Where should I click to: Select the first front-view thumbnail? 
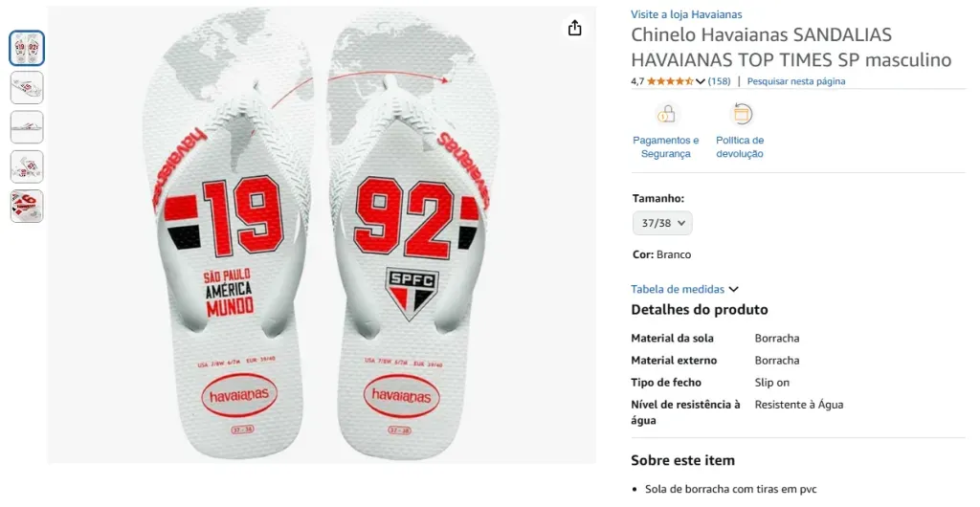point(27,48)
